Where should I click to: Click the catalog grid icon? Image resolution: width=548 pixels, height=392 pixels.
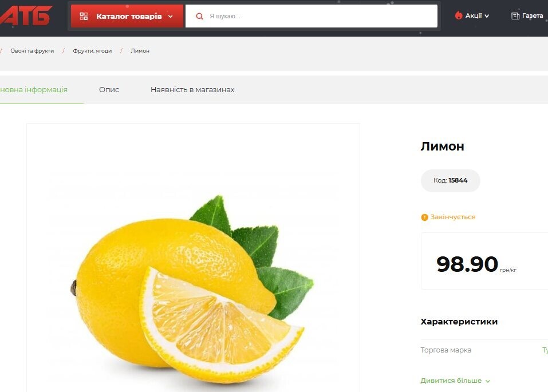[x=84, y=16]
